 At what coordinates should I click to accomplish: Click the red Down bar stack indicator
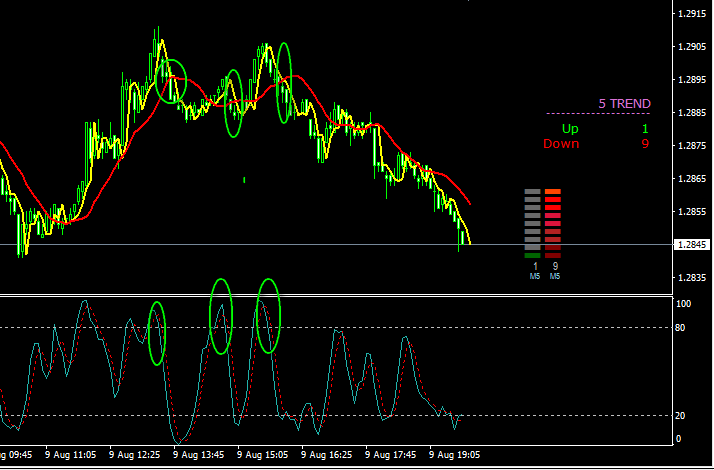(x=553, y=220)
